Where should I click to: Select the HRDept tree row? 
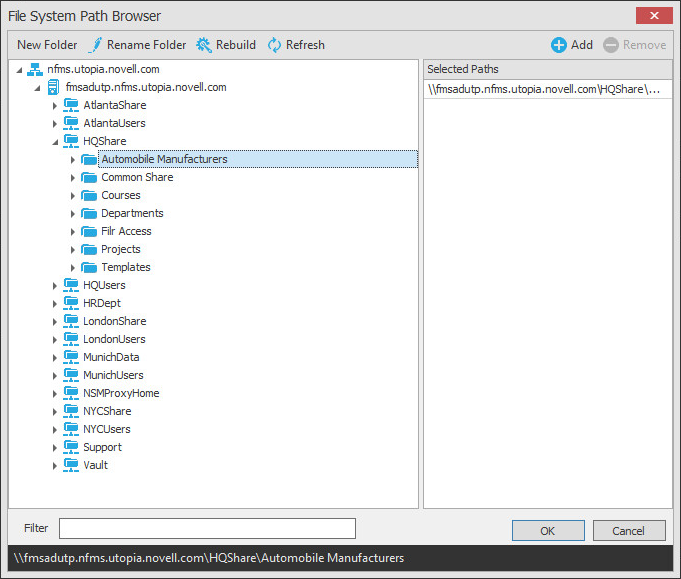point(102,303)
